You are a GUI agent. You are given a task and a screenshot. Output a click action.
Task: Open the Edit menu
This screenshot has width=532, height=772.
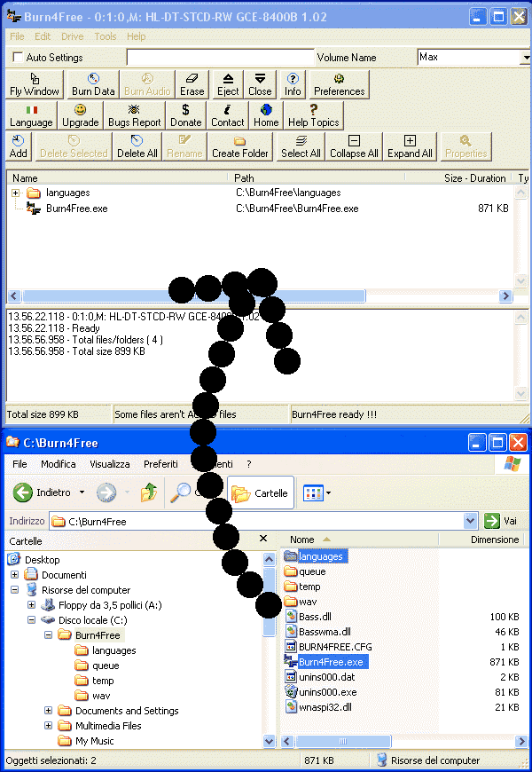(43, 36)
